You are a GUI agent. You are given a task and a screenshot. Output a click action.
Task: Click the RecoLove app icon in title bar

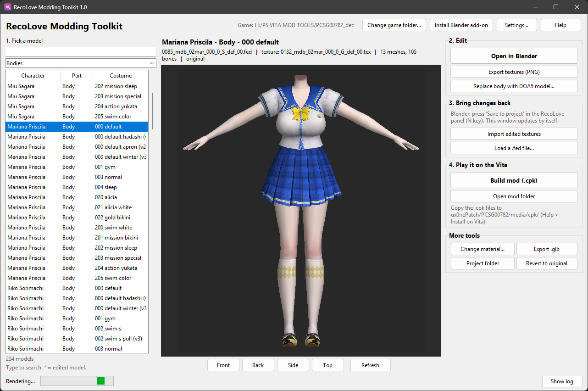pyautogui.click(x=8, y=7)
